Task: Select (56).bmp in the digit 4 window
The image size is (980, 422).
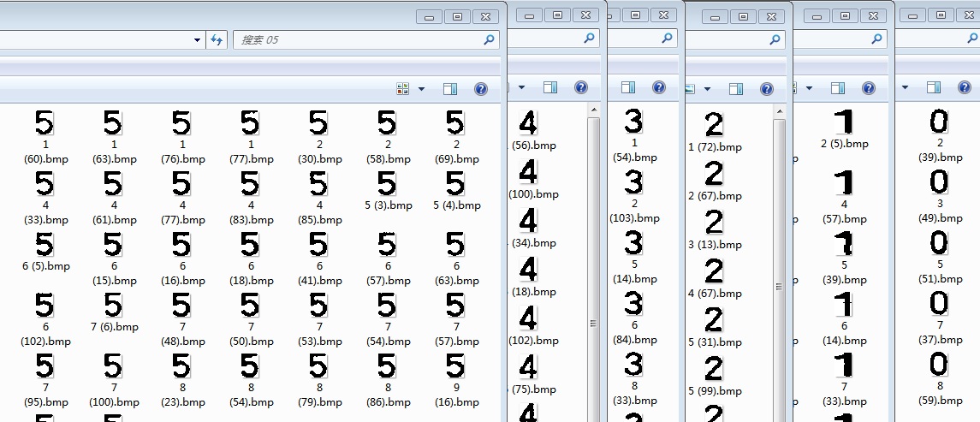Action: point(528,122)
